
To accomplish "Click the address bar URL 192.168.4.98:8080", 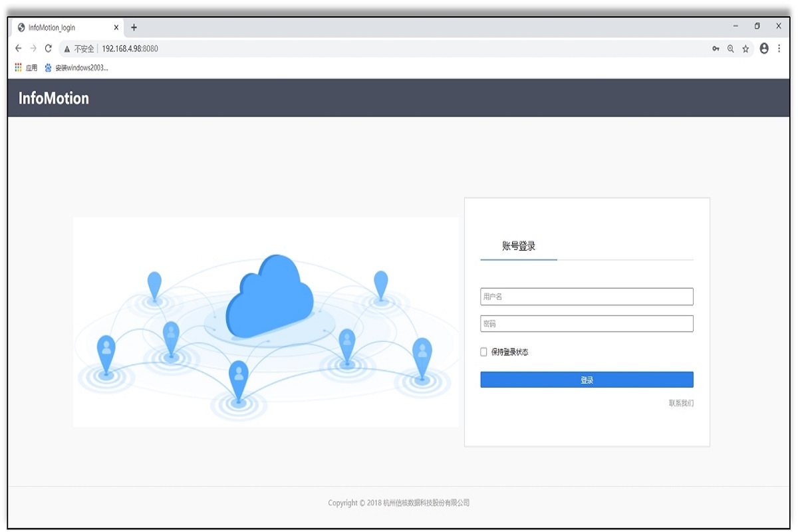I will pyautogui.click(x=130, y=49).
